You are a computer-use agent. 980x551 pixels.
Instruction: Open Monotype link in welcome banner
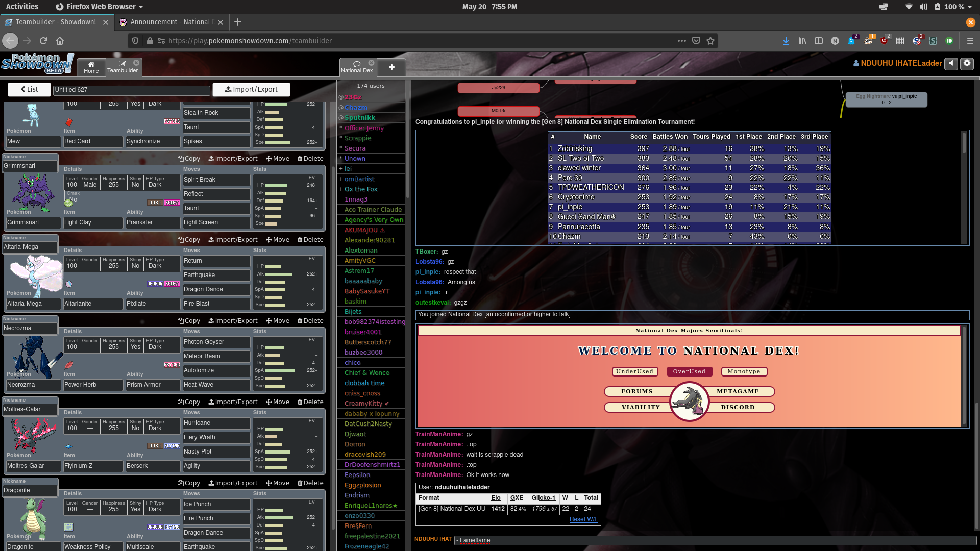coord(744,371)
